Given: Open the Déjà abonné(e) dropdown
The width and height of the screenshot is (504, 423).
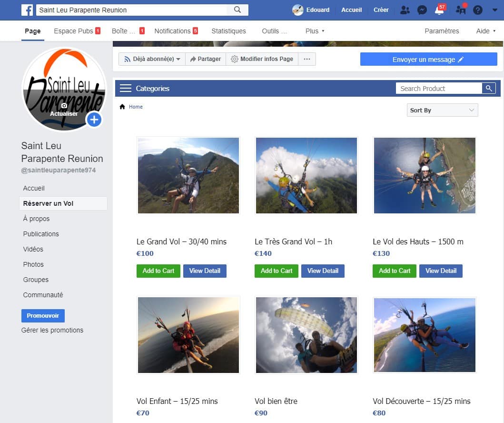Looking at the screenshot, I should click(152, 59).
